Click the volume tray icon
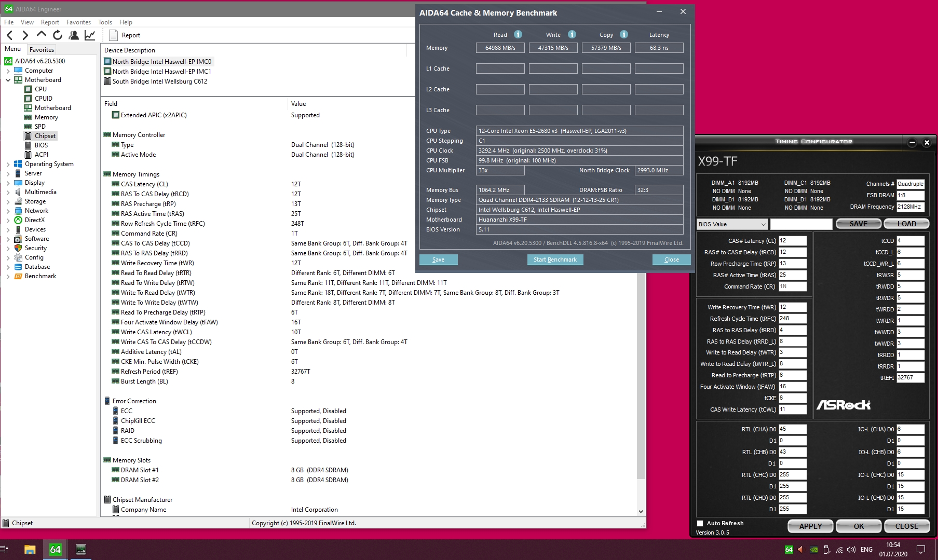Screen dimensions: 938x560 point(851,550)
